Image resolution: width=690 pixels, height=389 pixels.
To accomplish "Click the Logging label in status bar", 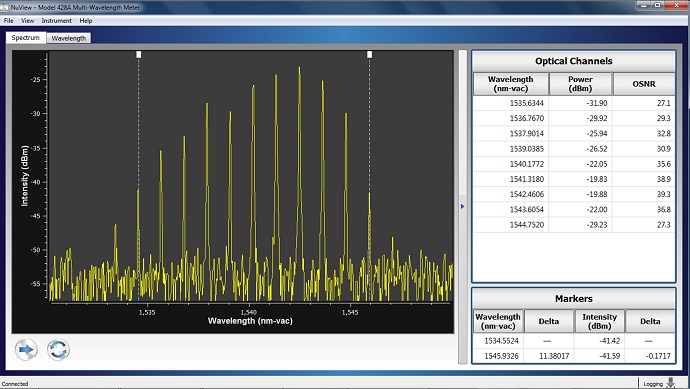I will pos(653,384).
